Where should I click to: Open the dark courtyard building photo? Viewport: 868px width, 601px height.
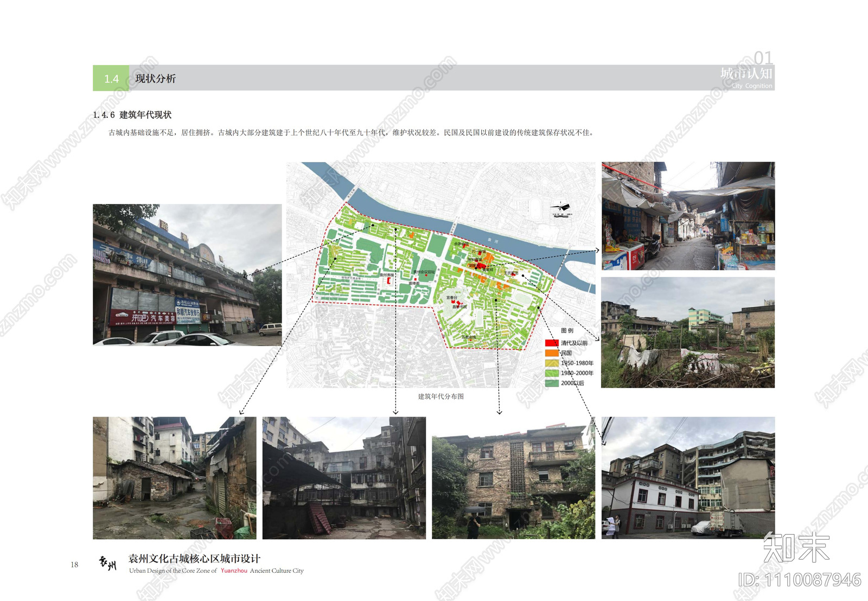point(344,478)
